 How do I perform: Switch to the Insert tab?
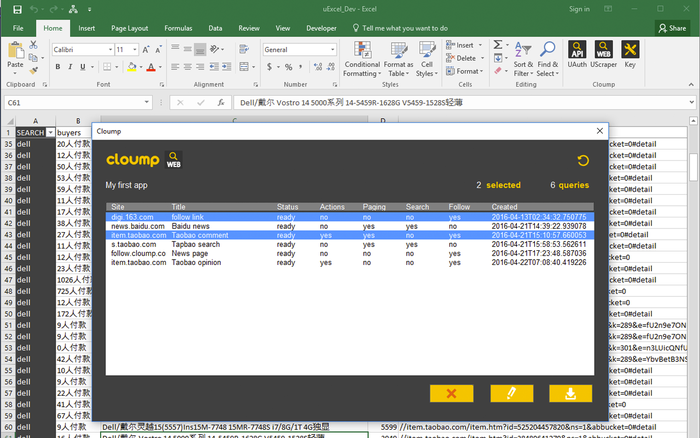pos(87,28)
